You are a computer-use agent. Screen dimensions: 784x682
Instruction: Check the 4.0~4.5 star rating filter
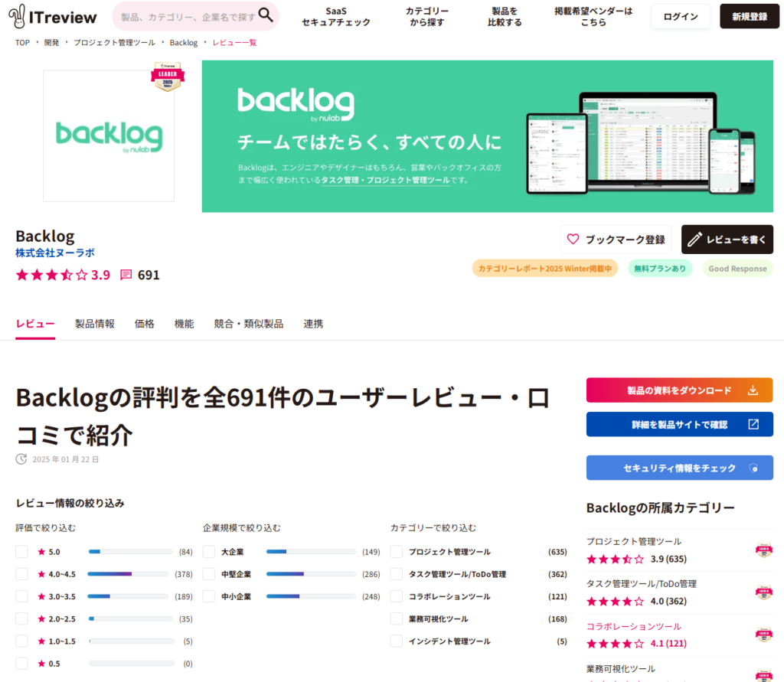(22, 574)
